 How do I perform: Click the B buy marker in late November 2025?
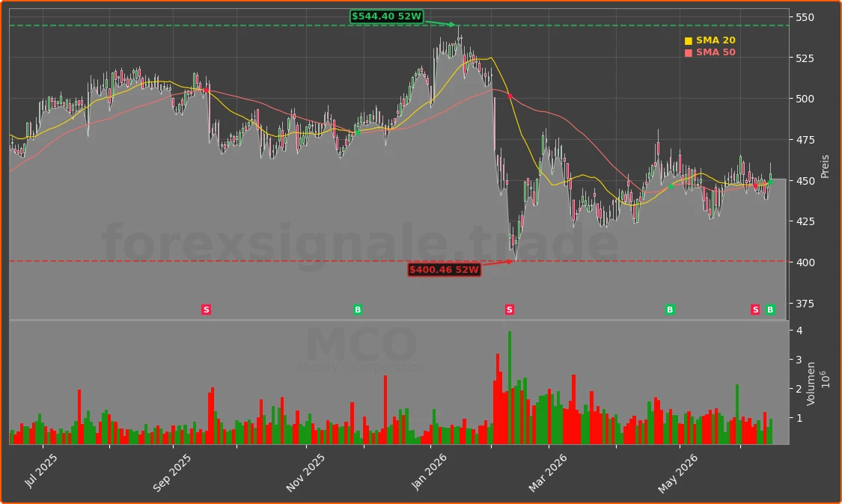coord(358,310)
